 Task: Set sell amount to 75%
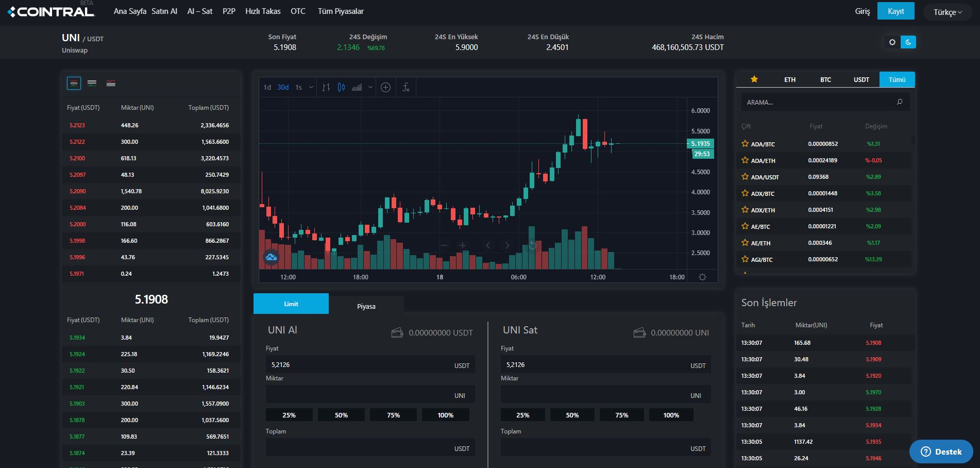[x=622, y=415]
